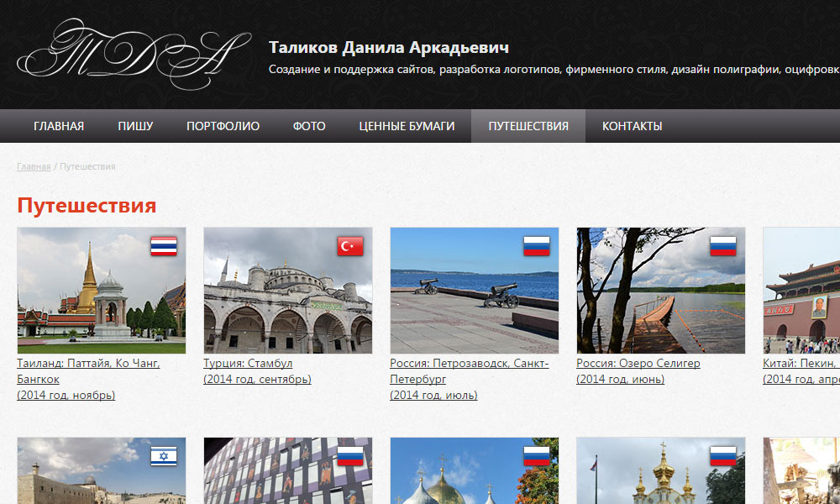Click the TDA calligraphic logo
840x504 pixels.
[133, 54]
